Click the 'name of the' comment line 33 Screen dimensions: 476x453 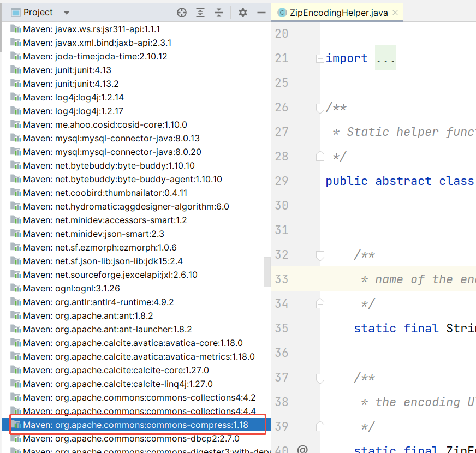click(414, 279)
